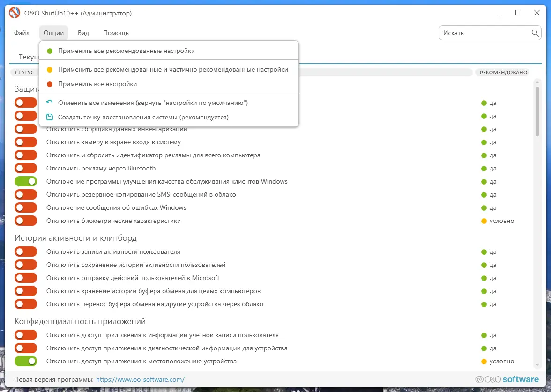Toggle 'Отключить и сбросить идентификатор рекламы' switch
551x392 pixels.
26,155
